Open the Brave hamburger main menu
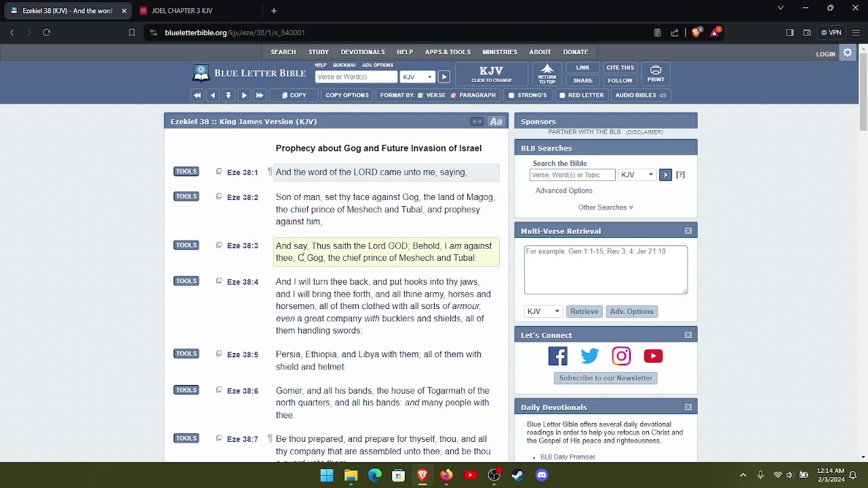Viewport: 868px width, 488px height. coord(856,33)
